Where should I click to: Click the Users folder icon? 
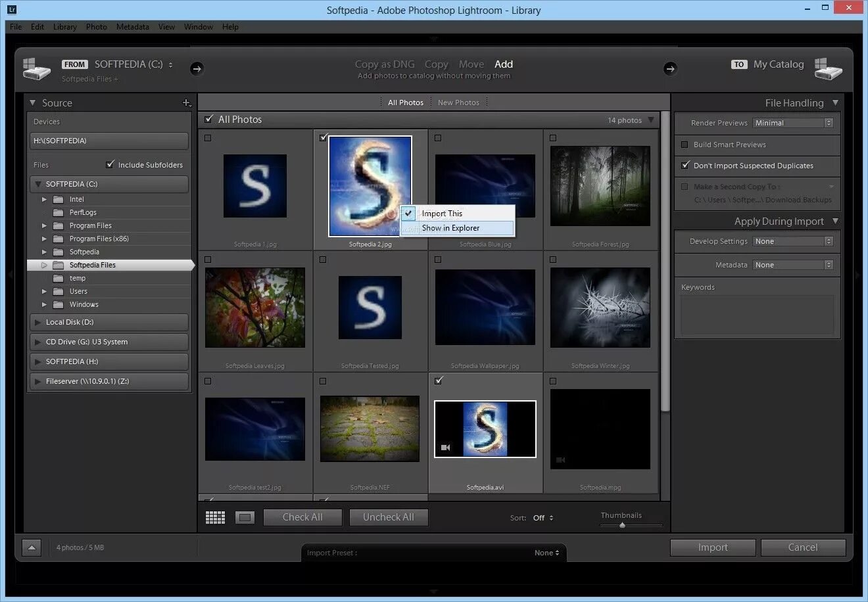pos(59,291)
